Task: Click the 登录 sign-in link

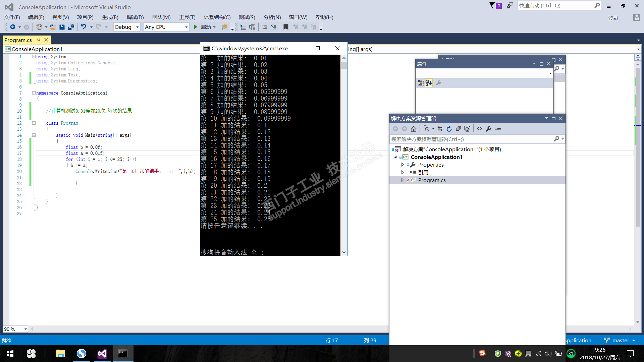Action: click(613, 18)
